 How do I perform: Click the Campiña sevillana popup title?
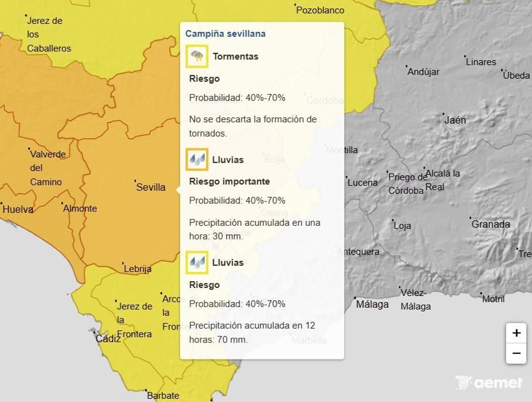click(x=225, y=34)
